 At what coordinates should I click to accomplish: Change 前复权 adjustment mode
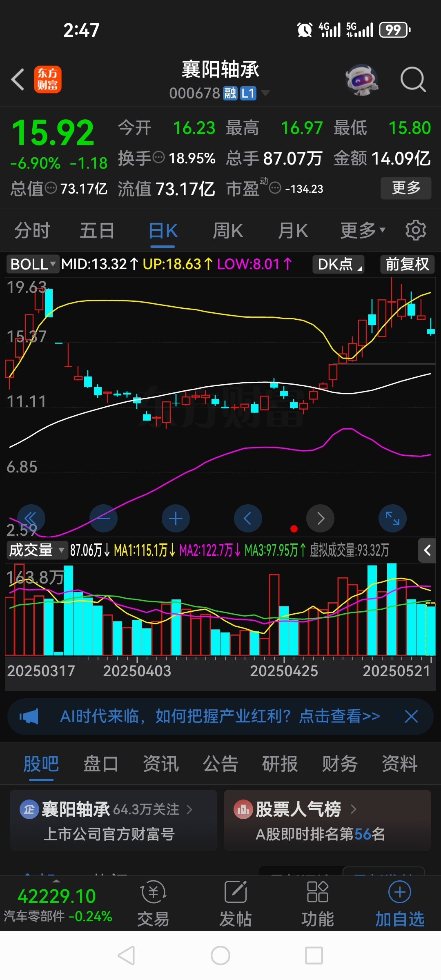(x=407, y=264)
